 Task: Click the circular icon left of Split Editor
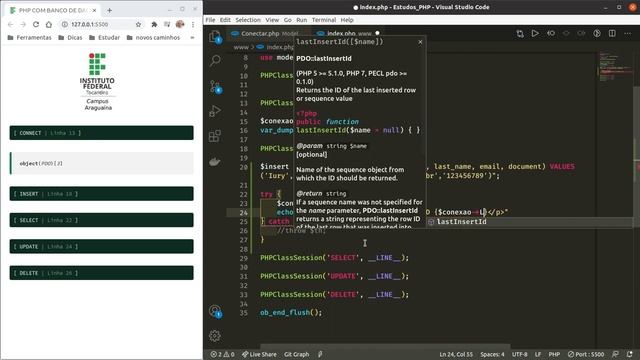597,33
